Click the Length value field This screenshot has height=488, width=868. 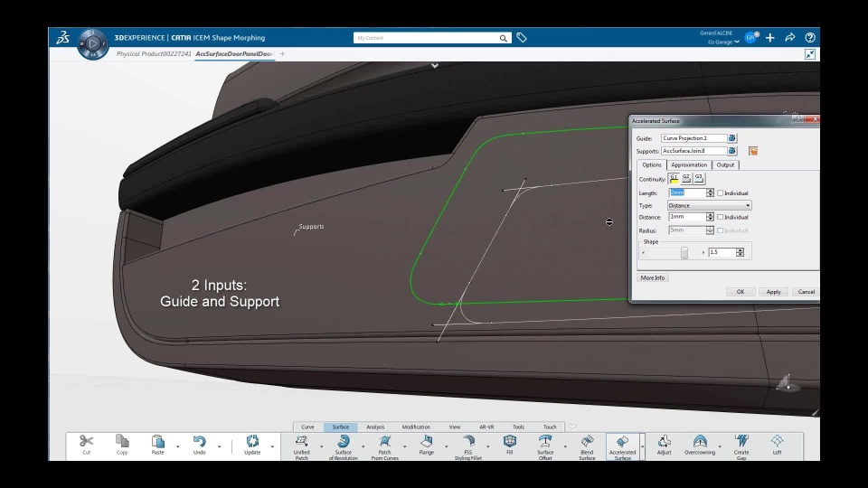click(687, 192)
